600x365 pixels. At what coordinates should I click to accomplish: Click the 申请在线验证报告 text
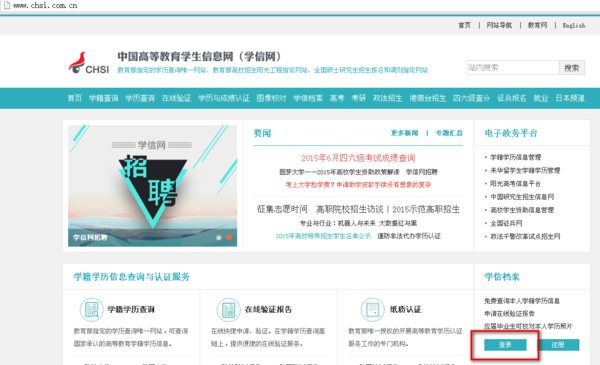tap(509, 314)
